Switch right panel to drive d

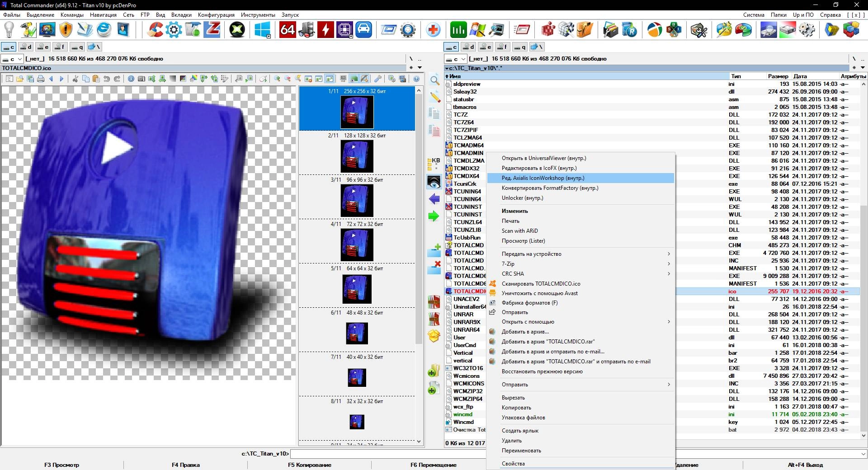[468, 47]
